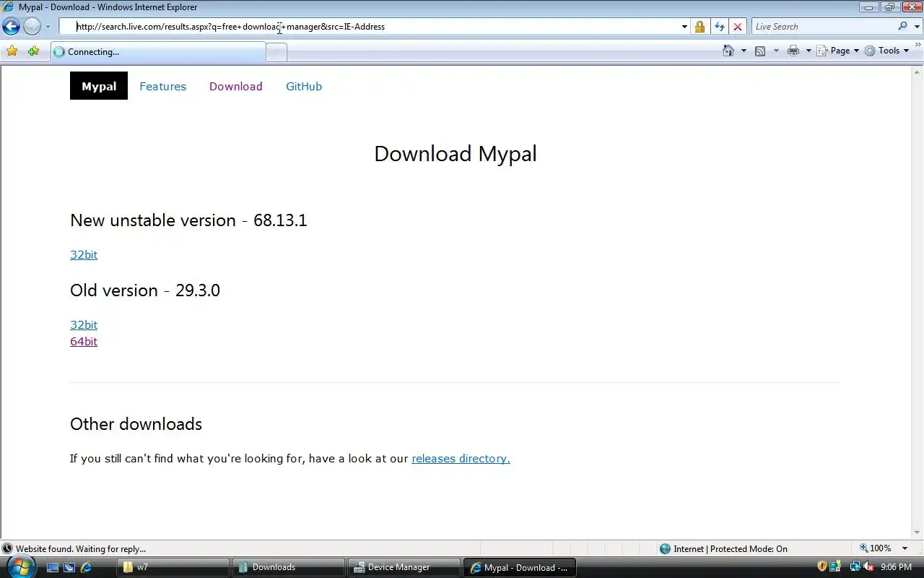Switch to Device Manager taskbar button

tap(404, 567)
